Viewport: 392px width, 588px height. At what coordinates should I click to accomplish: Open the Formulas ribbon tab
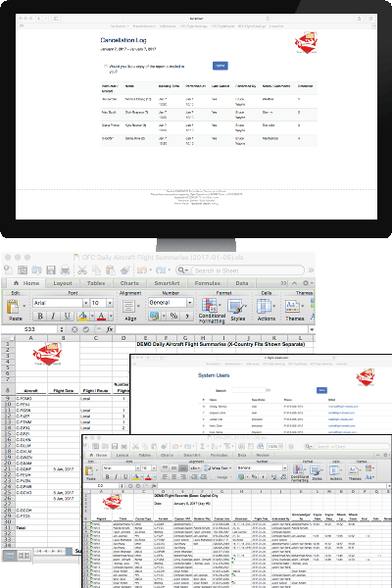207,283
